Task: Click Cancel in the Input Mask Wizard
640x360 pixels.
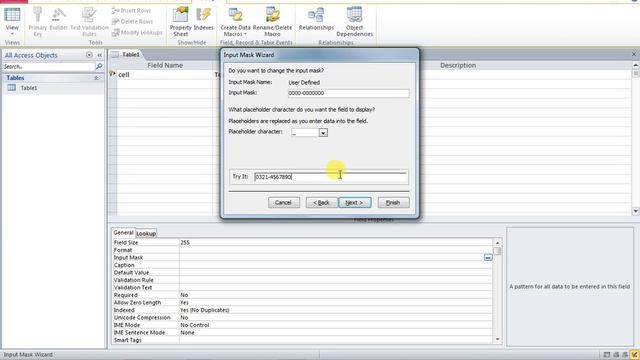Action: [x=284, y=202]
